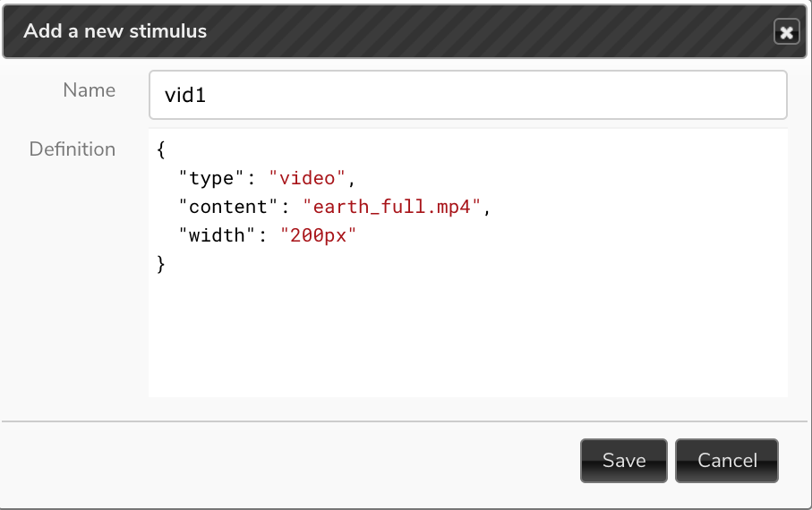The width and height of the screenshot is (812, 510).
Task: Close the Add a new stimulus dialog
Action: click(x=786, y=32)
